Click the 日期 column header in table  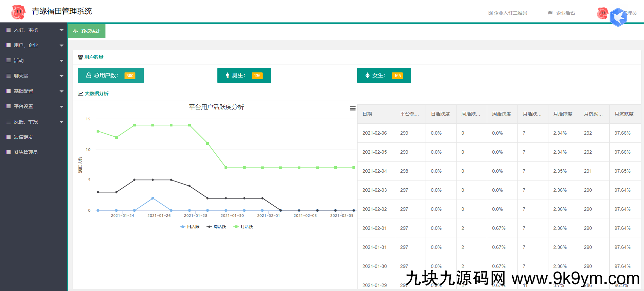tap(367, 114)
